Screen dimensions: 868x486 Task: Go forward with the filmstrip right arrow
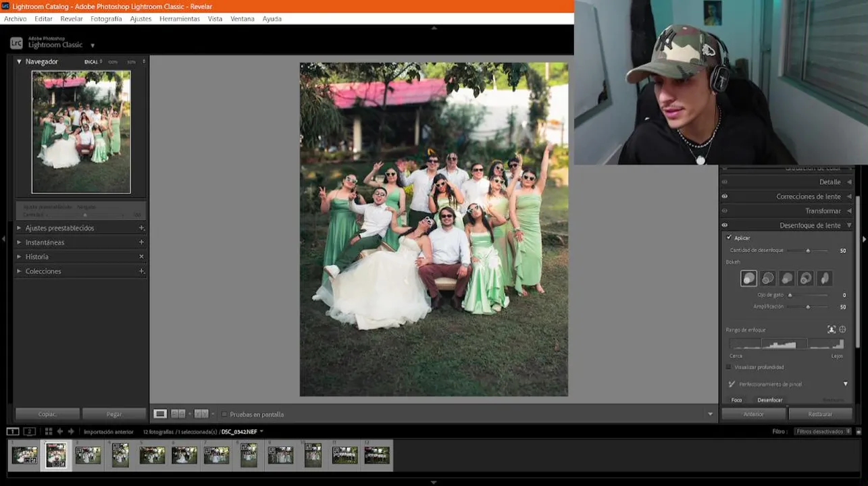pyautogui.click(x=71, y=431)
